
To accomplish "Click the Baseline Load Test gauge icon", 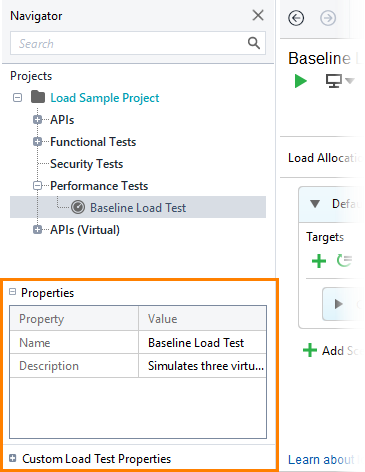I will 78,207.
